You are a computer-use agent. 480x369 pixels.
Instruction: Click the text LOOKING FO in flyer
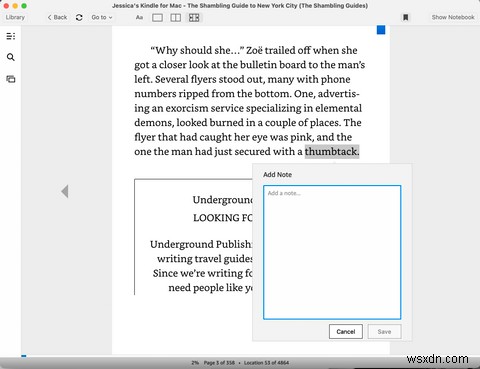click(223, 218)
